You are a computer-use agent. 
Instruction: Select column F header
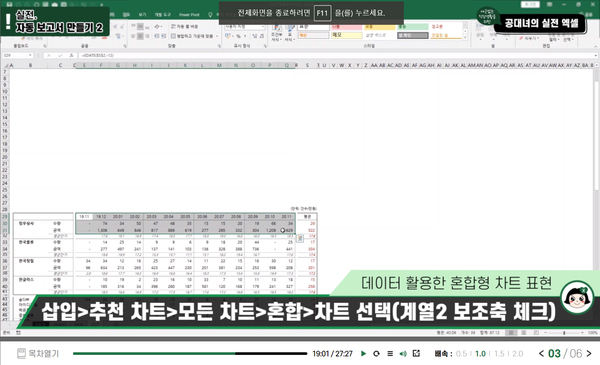[x=101, y=65]
